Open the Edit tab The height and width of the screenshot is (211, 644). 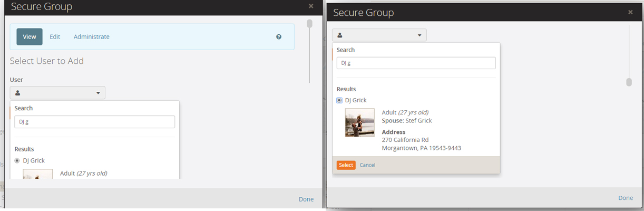click(x=55, y=37)
